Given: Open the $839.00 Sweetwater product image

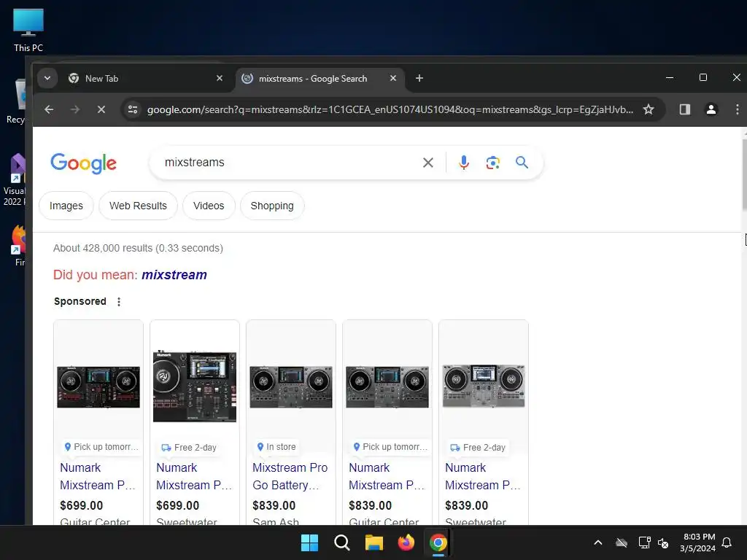Looking at the screenshot, I should click(484, 386).
